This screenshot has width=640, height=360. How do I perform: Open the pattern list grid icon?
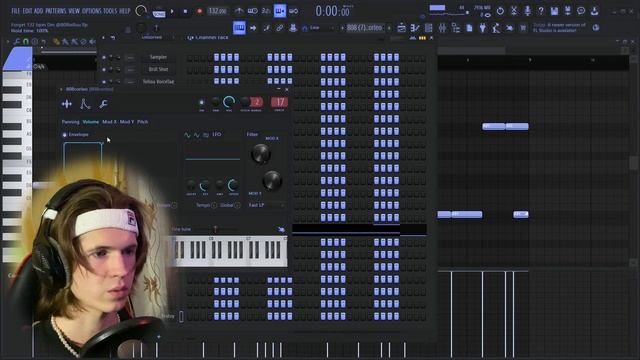tap(429, 28)
